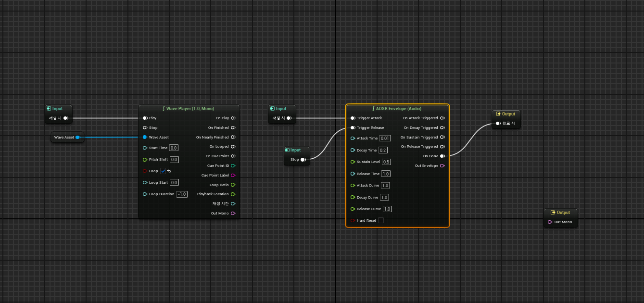Screen dimensions: 644x303
Task: Click the Out Mono Output node's pin
Action: pyautogui.click(x=550, y=222)
